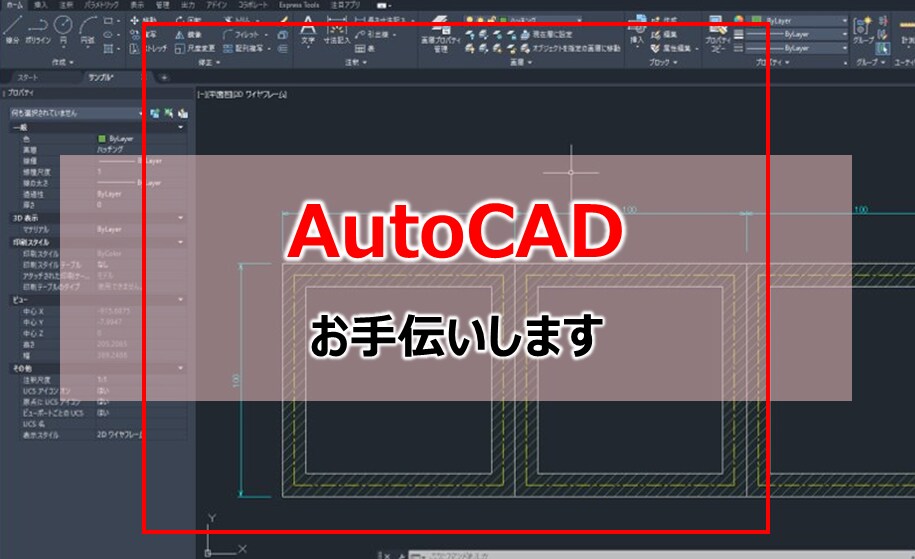Expand the 注釈 panel dropdown
Screen dimensions: 915x559
(355, 62)
